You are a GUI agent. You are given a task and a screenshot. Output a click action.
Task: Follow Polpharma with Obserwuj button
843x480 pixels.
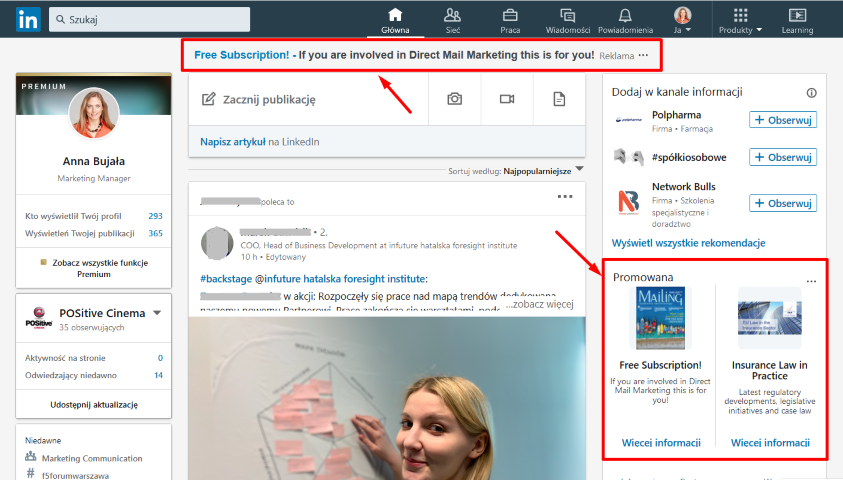click(782, 120)
